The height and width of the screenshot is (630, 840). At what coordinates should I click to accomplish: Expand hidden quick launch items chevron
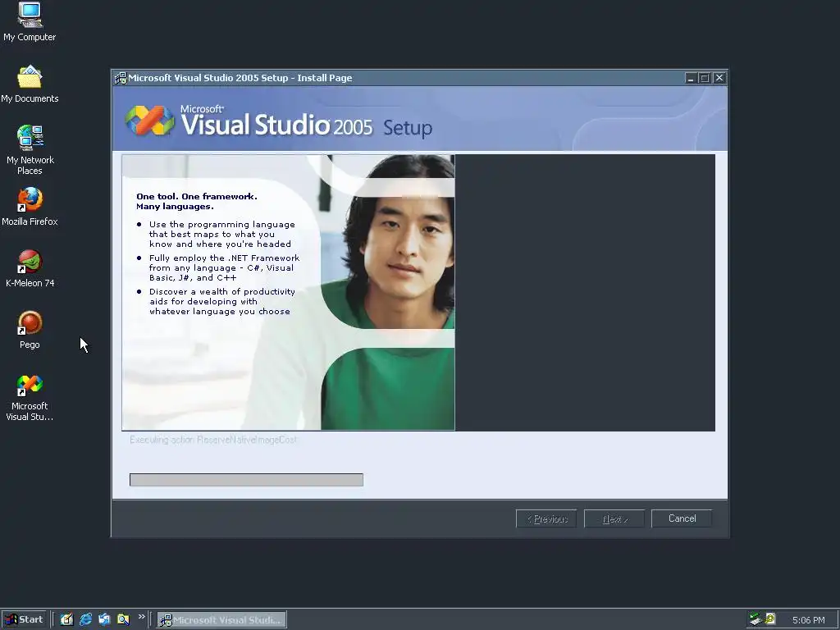[x=141, y=617]
